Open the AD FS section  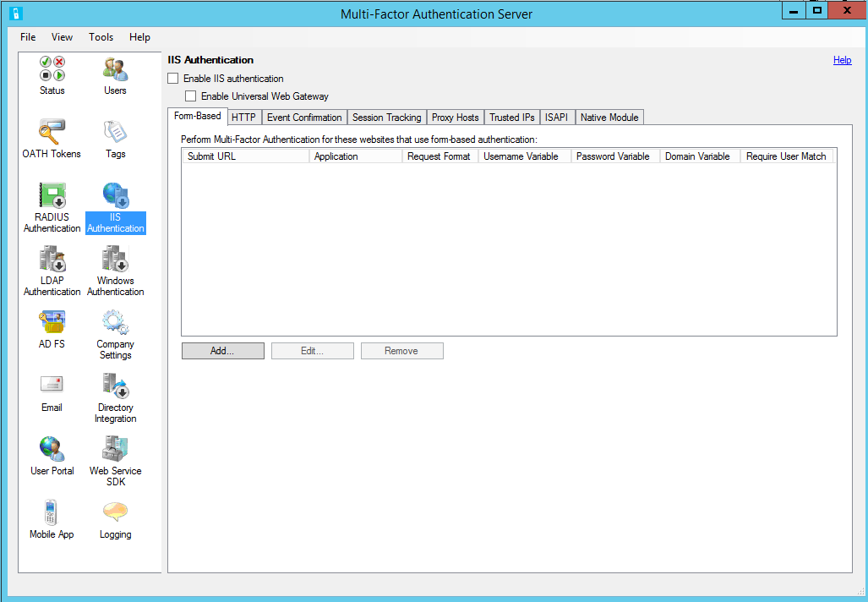(x=52, y=330)
